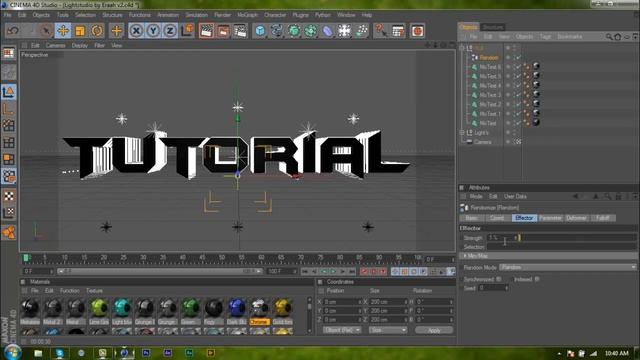
Task: Activate the Move tool
Action: [63, 31]
